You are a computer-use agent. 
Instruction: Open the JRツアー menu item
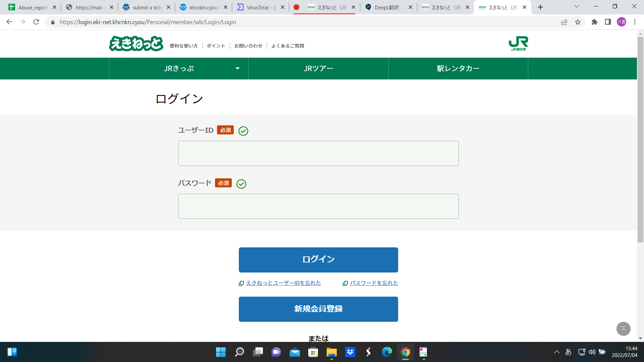tap(318, 68)
